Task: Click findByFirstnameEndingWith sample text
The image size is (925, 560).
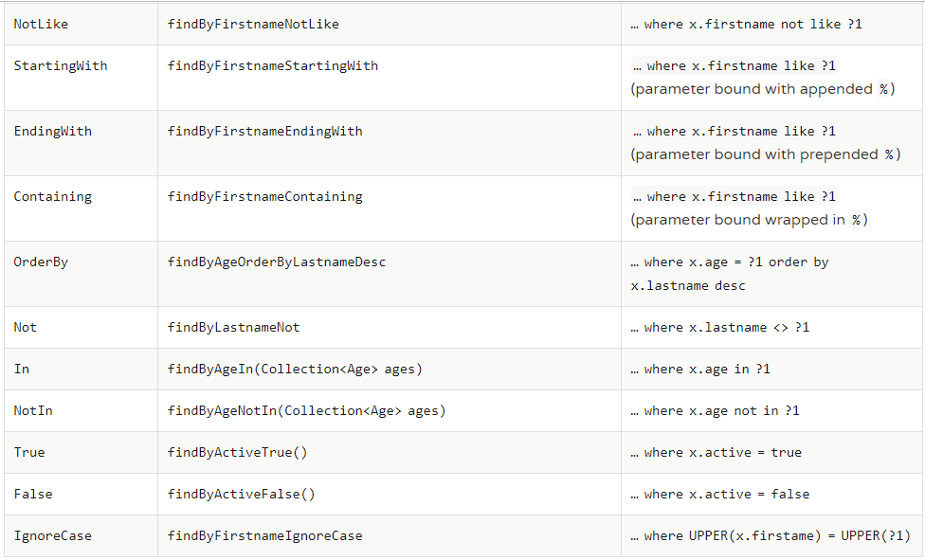Action: coord(264,132)
